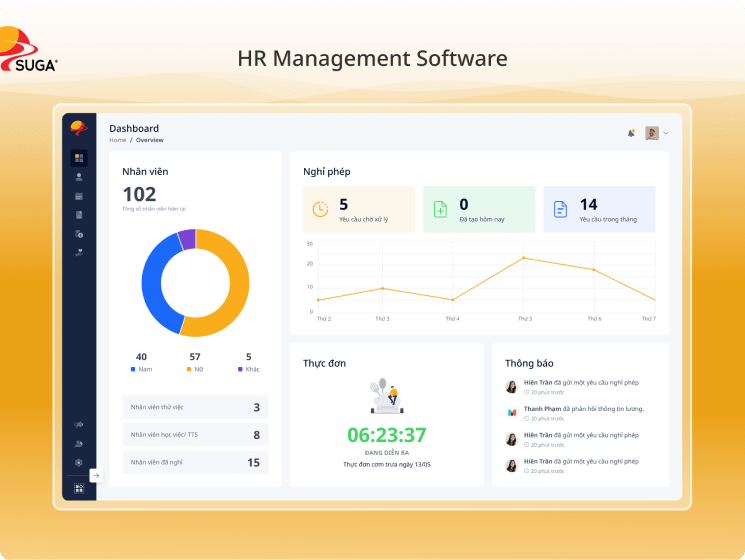Screen dimensions: 745x560
Task: Open the Dashboard grid icon in sidebar
Action: tap(79, 158)
